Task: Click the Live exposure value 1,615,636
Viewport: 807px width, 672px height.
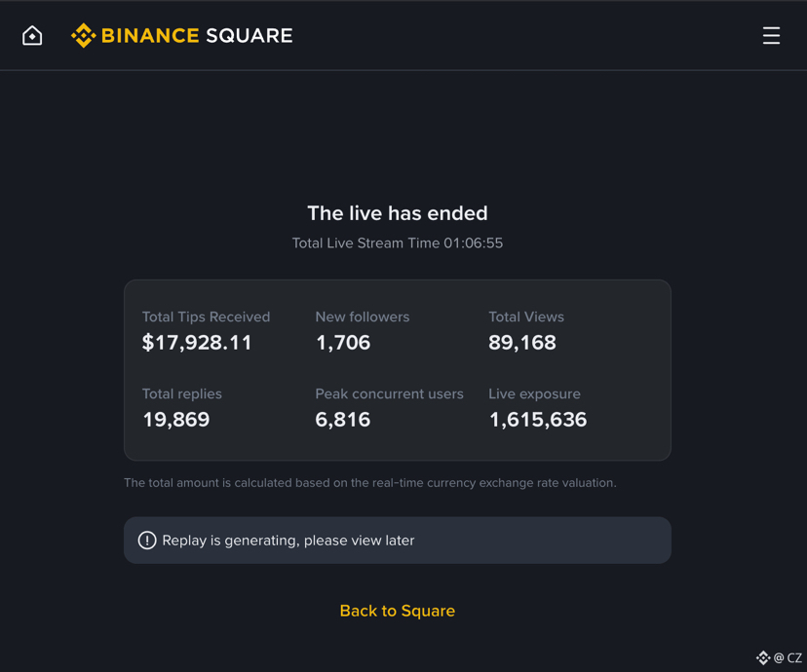Action: point(538,420)
